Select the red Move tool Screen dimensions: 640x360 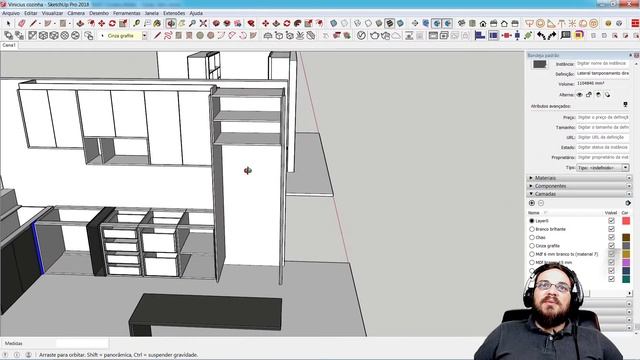pos(101,24)
